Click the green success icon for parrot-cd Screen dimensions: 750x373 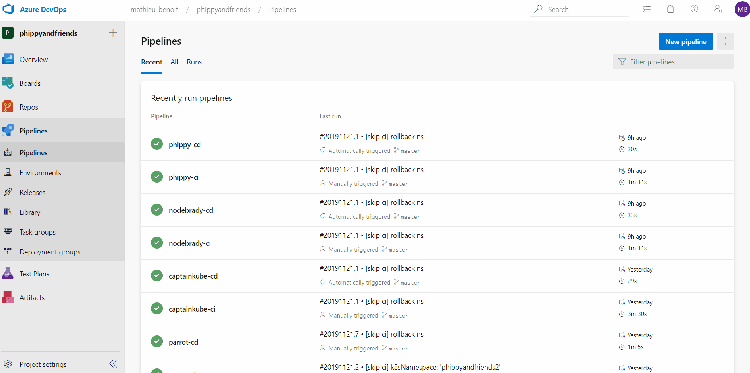(156, 342)
